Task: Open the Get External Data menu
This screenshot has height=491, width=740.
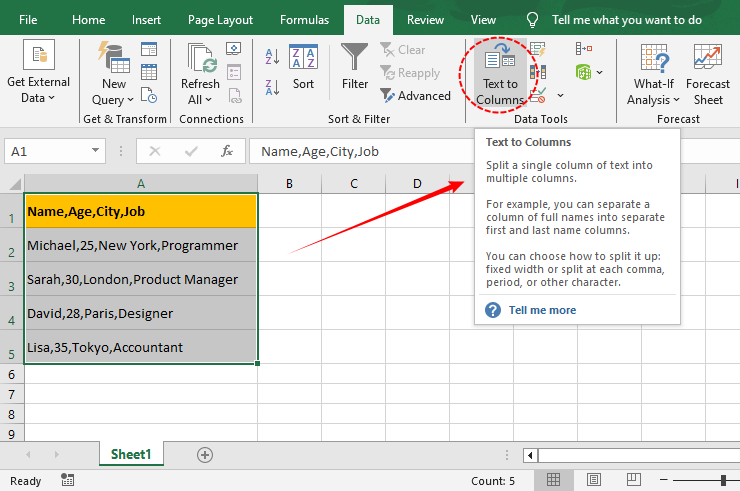Action: point(38,72)
